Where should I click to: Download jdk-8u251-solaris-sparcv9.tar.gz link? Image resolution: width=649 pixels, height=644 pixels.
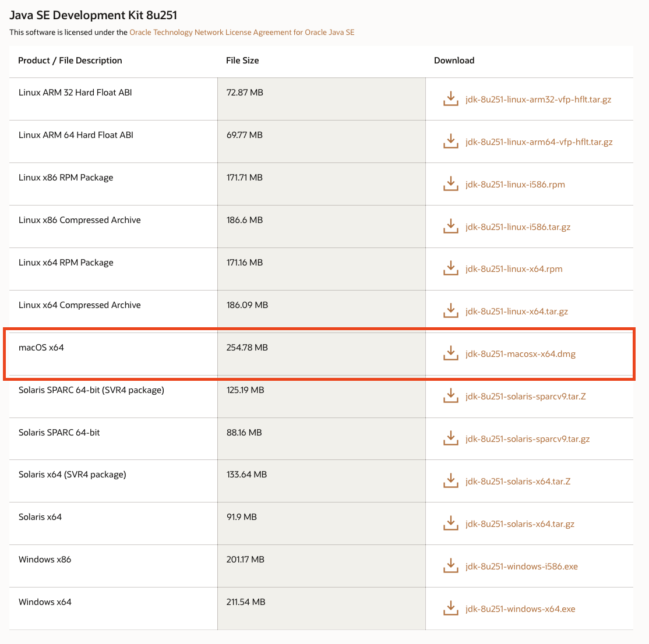tap(527, 439)
